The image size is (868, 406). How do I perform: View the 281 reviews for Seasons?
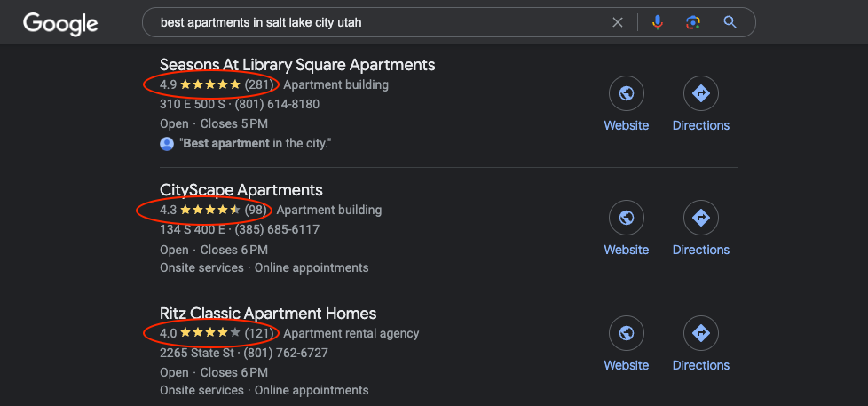pyautogui.click(x=260, y=84)
